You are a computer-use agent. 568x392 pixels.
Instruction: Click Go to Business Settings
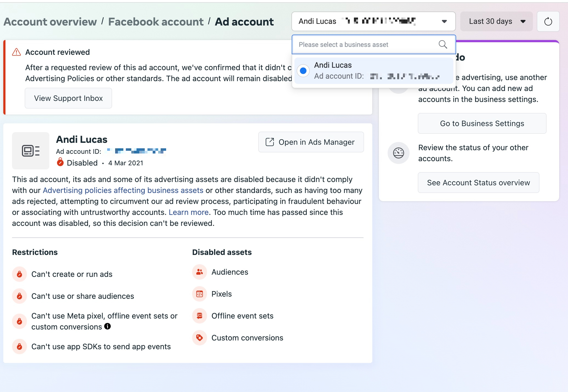pyautogui.click(x=482, y=123)
